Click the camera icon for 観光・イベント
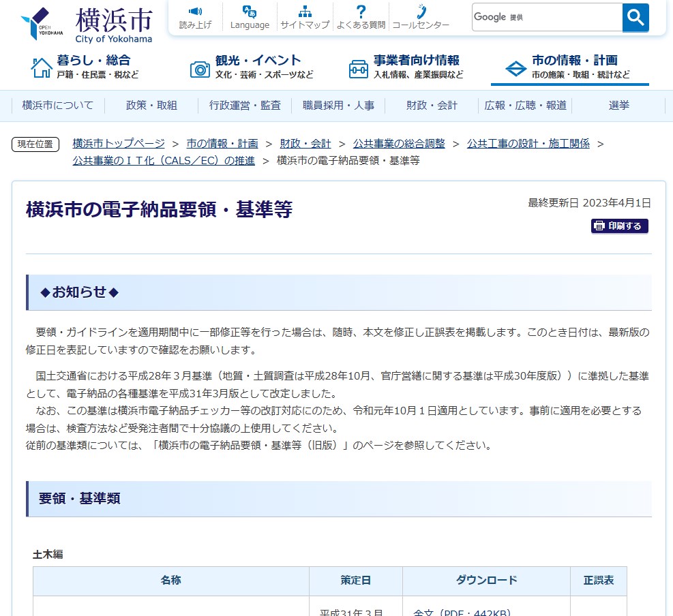 (x=200, y=68)
